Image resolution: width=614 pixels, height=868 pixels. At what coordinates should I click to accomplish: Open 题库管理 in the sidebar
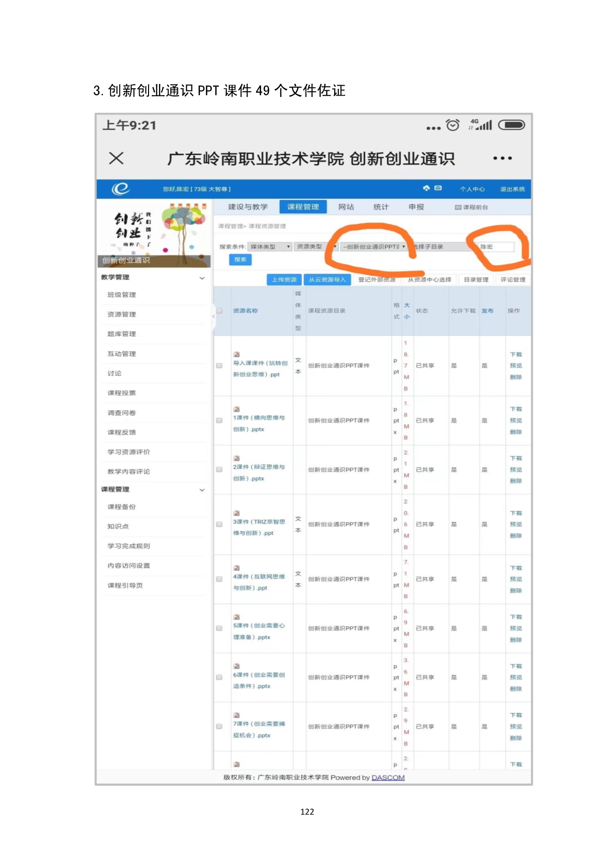pyautogui.click(x=122, y=334)
